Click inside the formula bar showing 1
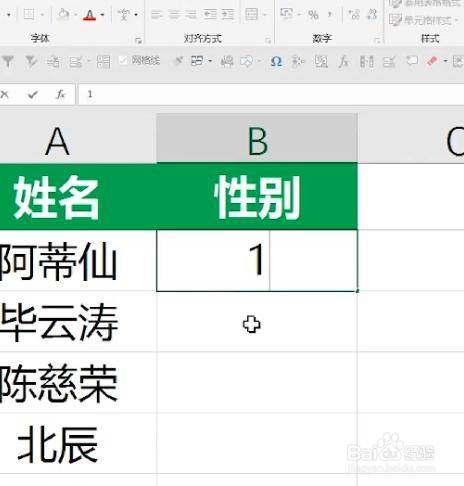The image size is (464, 486). (271, 95)
